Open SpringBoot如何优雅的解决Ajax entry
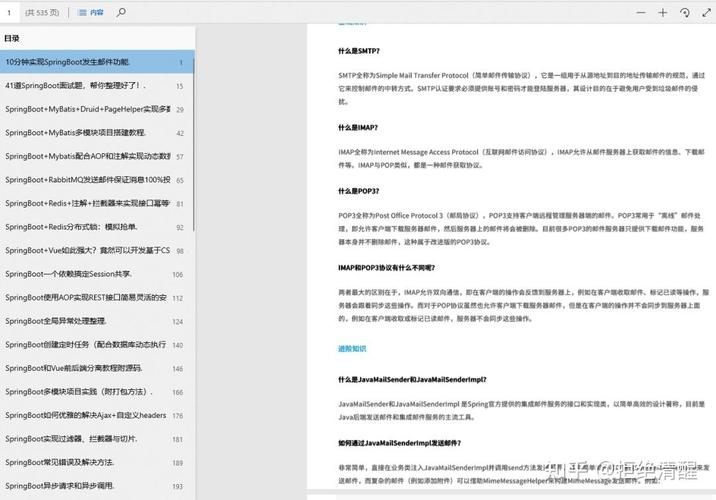 coord(97,415)
